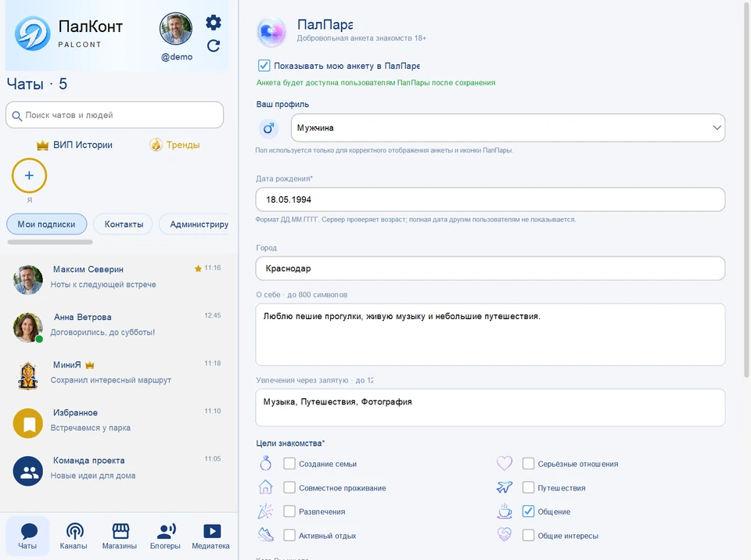Check the Создание семьи checkbox

289,464
